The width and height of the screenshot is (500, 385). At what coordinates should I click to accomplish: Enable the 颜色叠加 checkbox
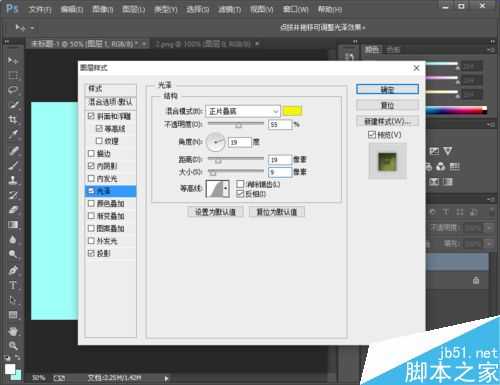(x=91, y=203)
